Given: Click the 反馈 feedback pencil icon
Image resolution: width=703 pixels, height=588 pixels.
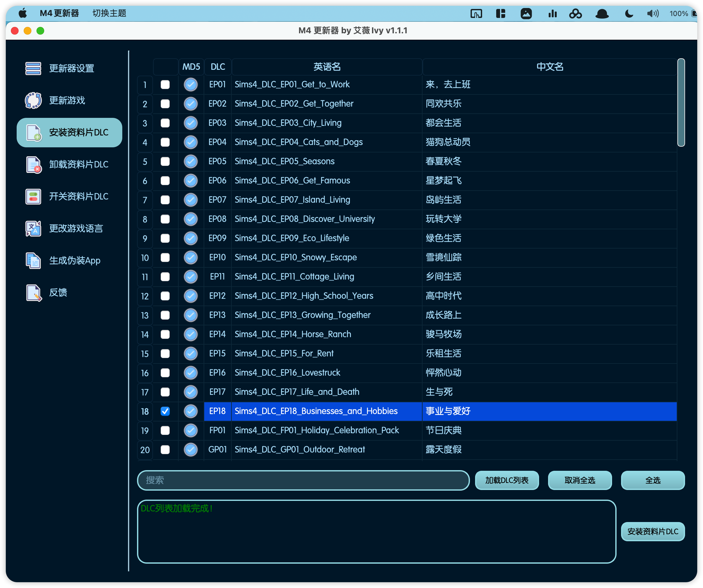Looking at the screenshot, I should 33,293.
